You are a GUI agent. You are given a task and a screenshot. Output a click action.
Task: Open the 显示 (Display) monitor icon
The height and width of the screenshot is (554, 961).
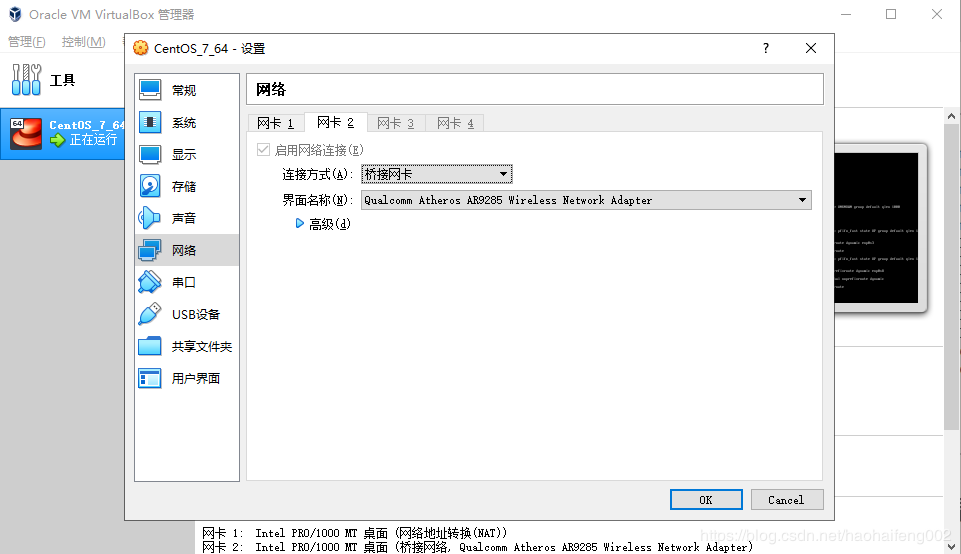click(150, 154)
